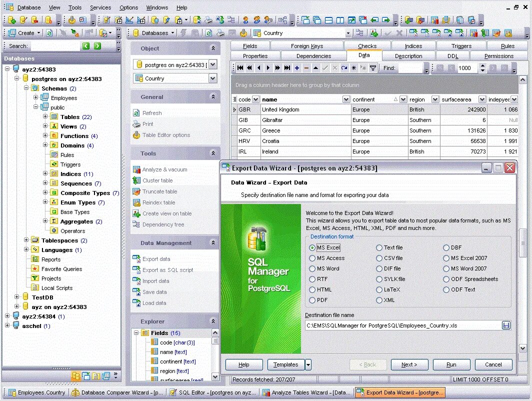Select MS Excel export format
The height and width of the screenshot is (401, 532).
(312, 247)
